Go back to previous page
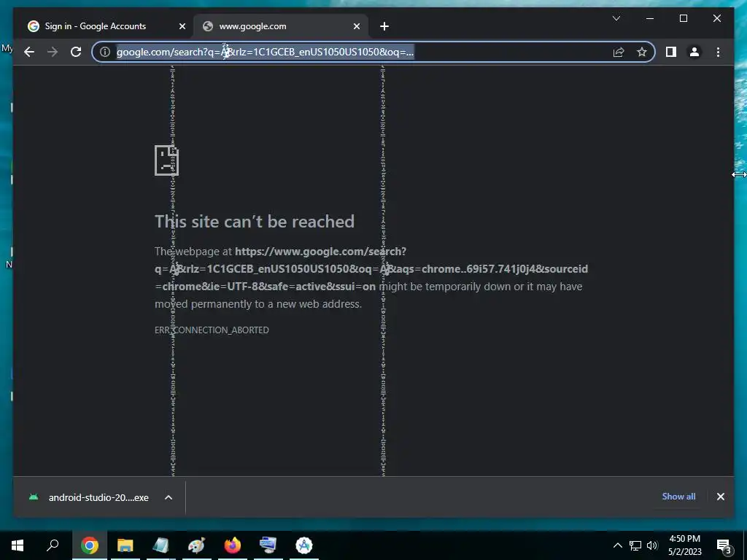Image resolution: width=747 pixels, height=560 pixels. click(29, 52)
